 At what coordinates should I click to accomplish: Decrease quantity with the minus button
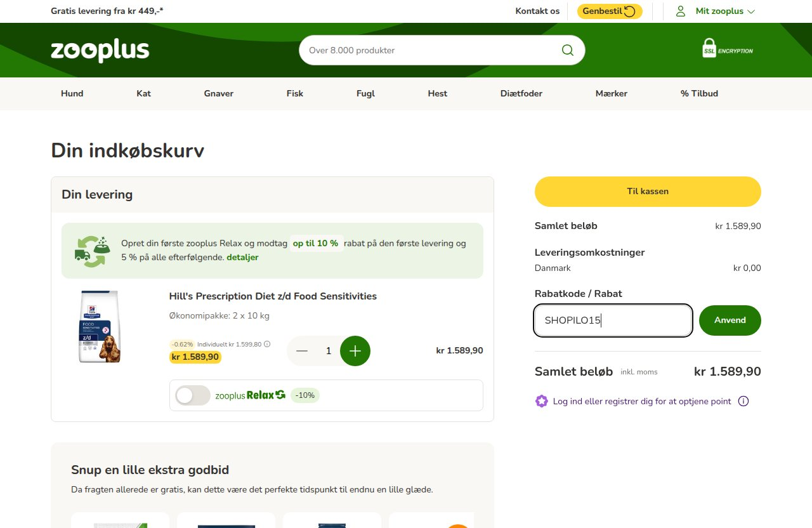coord(302,351)
